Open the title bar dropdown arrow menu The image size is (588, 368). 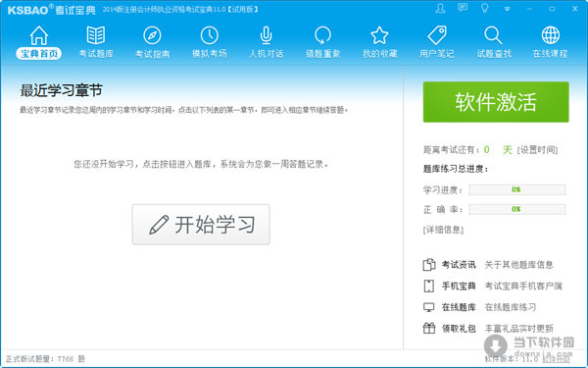click(x=507, y=9)
